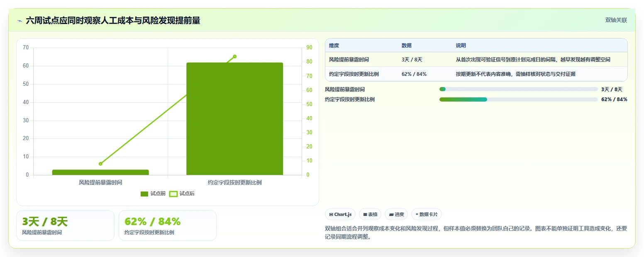Click the footnote paragraph starting with 双轴组合
644x257 pixels.
coord(476,233)
